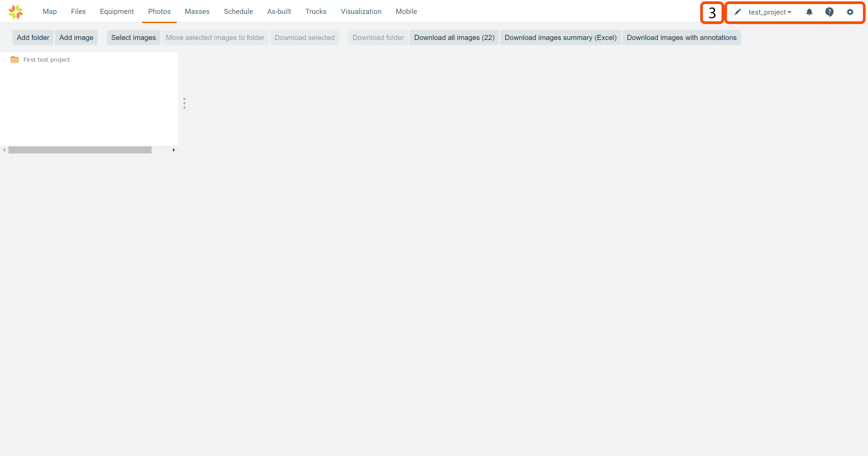Open the test_project dropdown
The width and height of the screenshot is (868, 456).
point(770,12)
